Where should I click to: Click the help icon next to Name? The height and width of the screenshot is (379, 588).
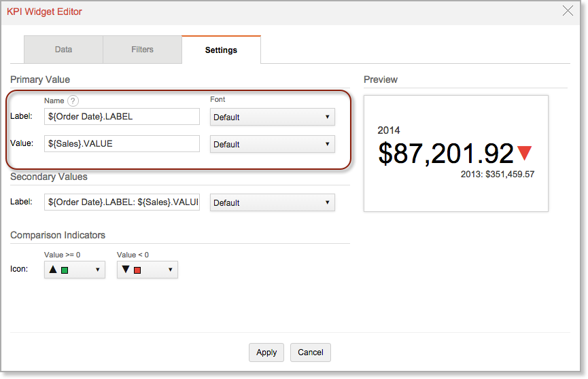[73, 101]
